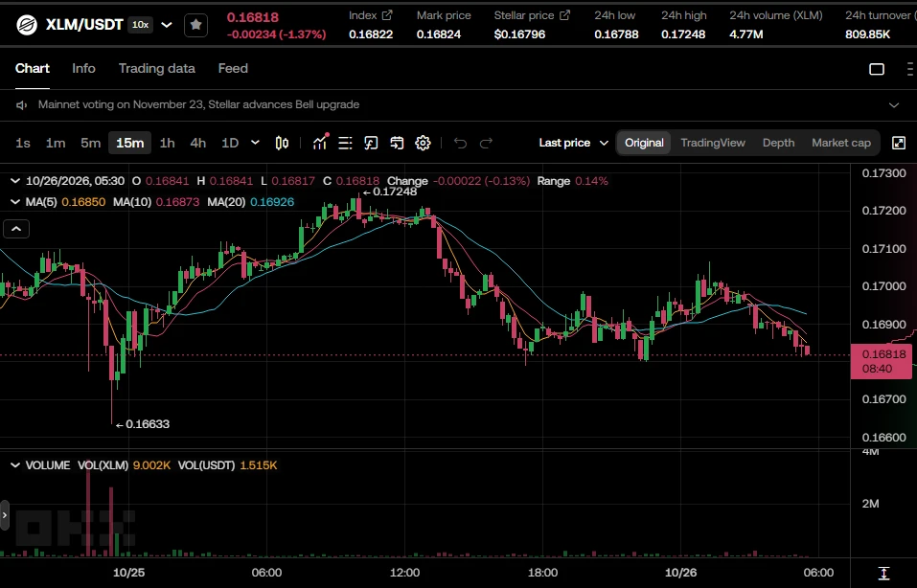Collapse the VOLUME indicator chevron

(x=15, y=465)
